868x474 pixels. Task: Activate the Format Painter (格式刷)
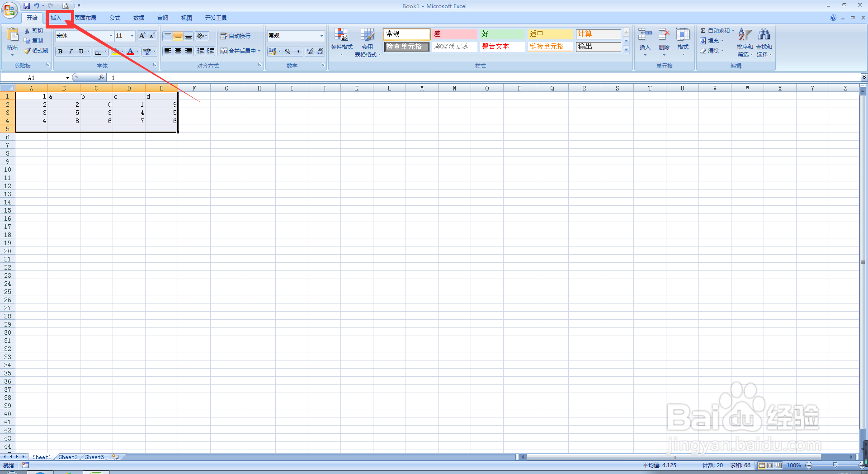click(x=36, y=51)
